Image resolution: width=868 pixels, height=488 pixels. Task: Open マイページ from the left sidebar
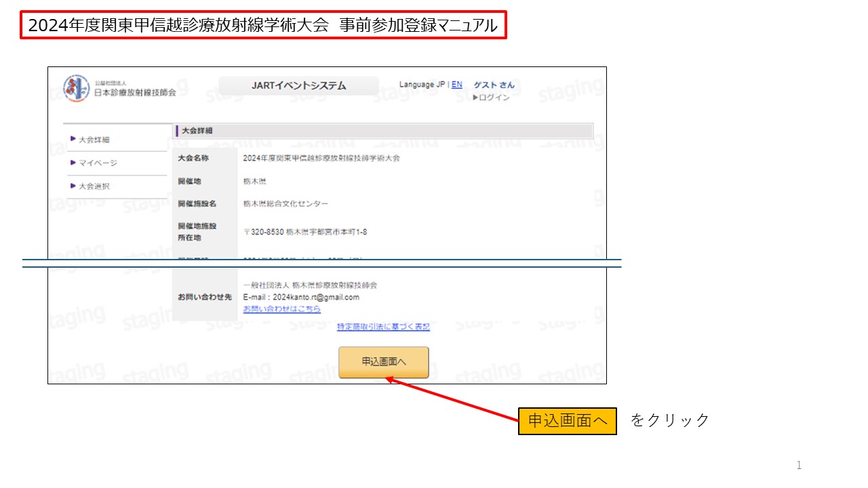tap(98, 163)
